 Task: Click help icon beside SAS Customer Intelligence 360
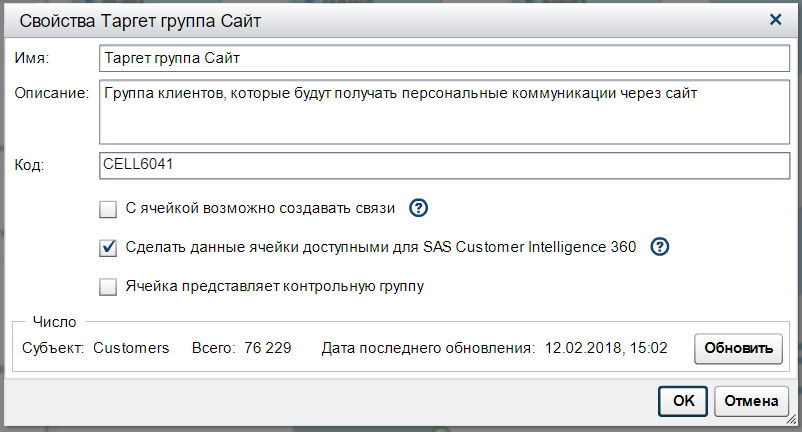pyautogui.click(x=660, y=247)
